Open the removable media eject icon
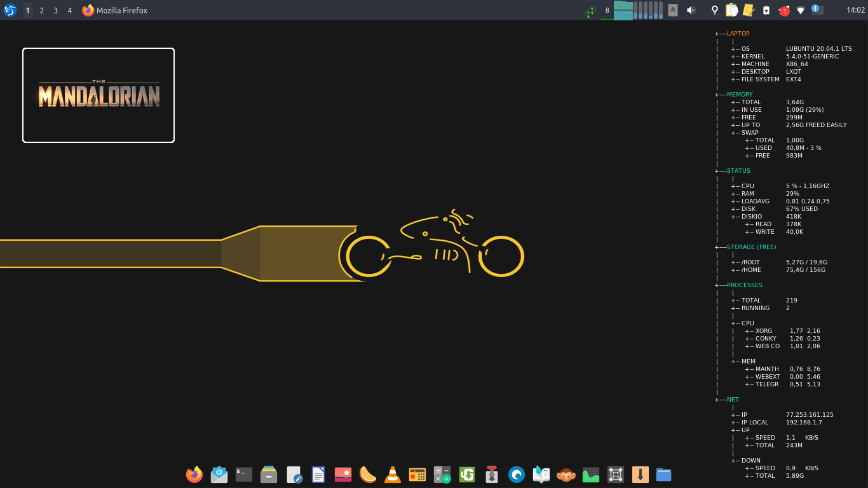Image resolution: width=868 pixels, height=488 pixels. pos(674,10)
